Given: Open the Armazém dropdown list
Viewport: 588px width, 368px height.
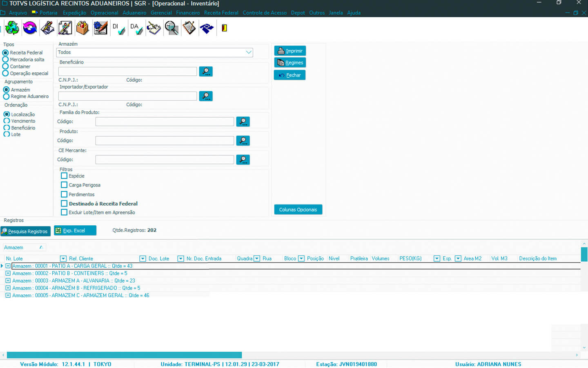Looking at the screenshot, I should tap(248, 52).
